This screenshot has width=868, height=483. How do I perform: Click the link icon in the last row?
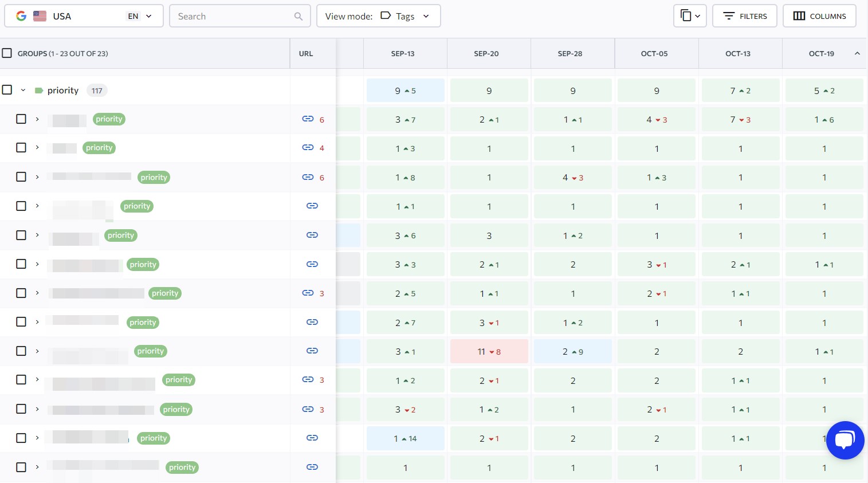[x=312, y=467]
